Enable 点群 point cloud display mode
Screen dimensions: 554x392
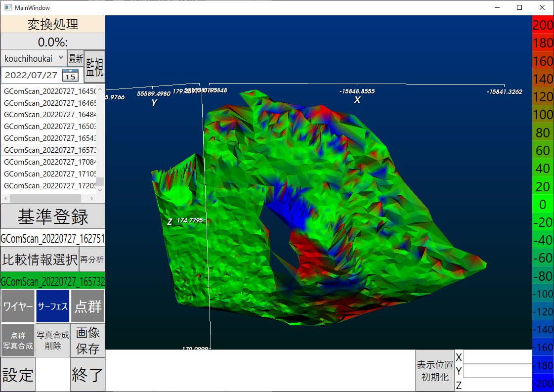[x=87, y=306]
